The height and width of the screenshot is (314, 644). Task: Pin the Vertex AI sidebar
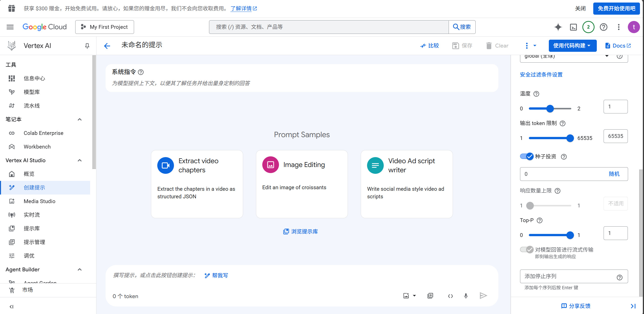pyautogui.click(x=87, y=46)
